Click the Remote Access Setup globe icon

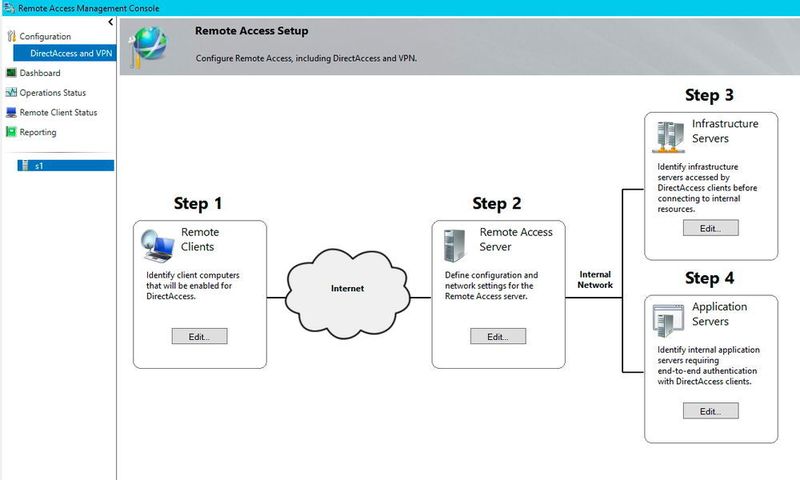coord(148,46)
